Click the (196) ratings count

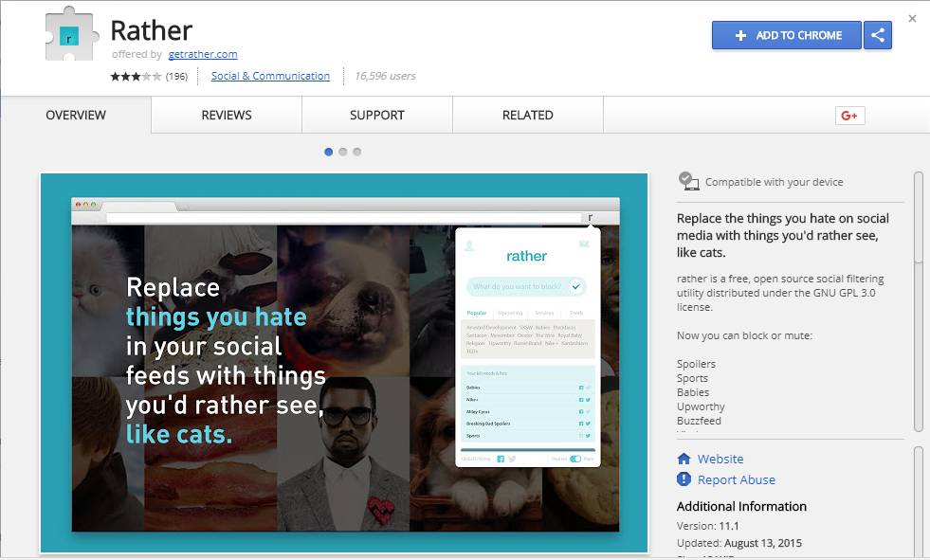pyautogui.click(x=176, y=77)
